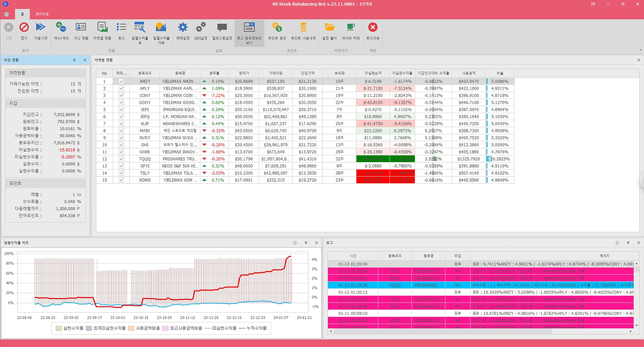Open 네이버 카페 cup icon
Image resolution: width=644 pixels, height=347 pixels.
tap(351, 27)
